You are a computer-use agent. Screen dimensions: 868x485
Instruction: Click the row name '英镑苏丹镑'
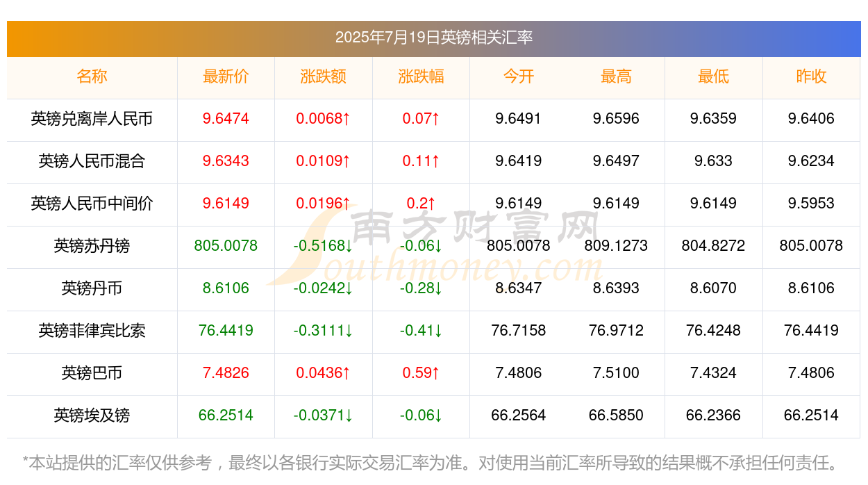[92, 246]
